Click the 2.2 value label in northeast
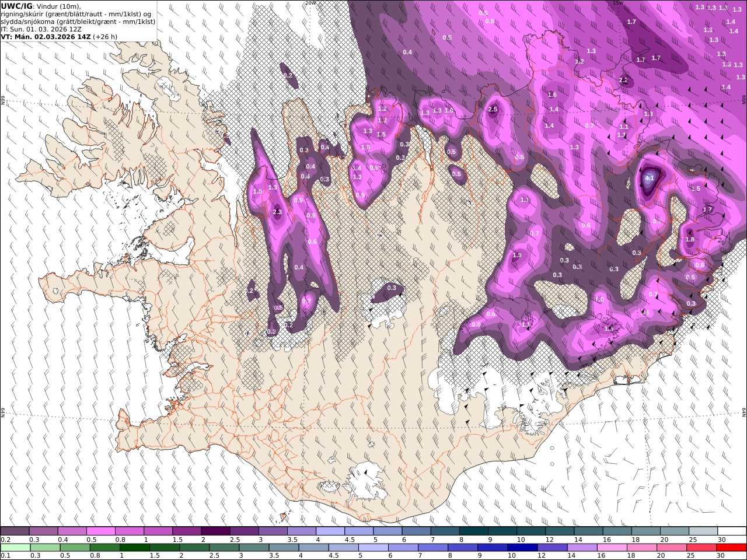This screenshot has width=747, height=560. click(623, 80)
